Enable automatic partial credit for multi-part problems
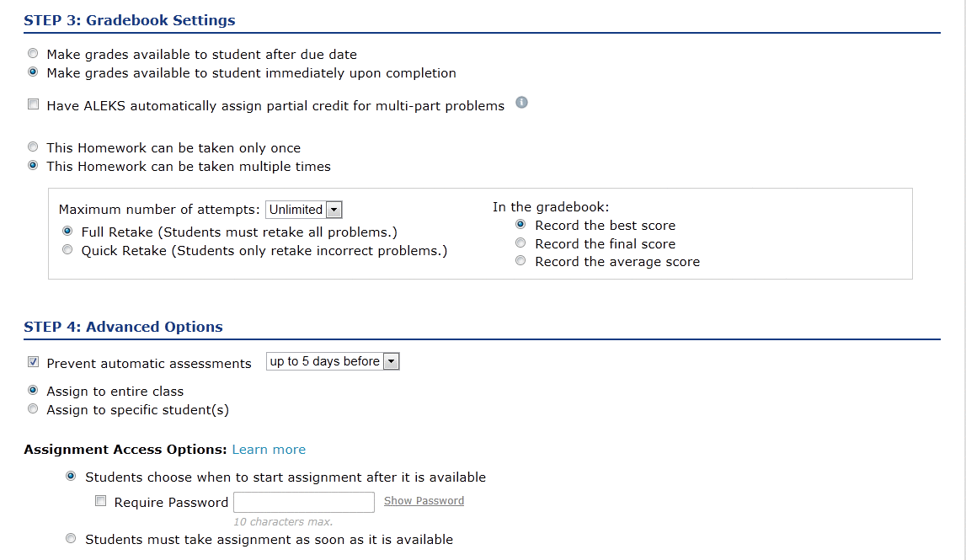966x560 pixels. click(34, 104)
